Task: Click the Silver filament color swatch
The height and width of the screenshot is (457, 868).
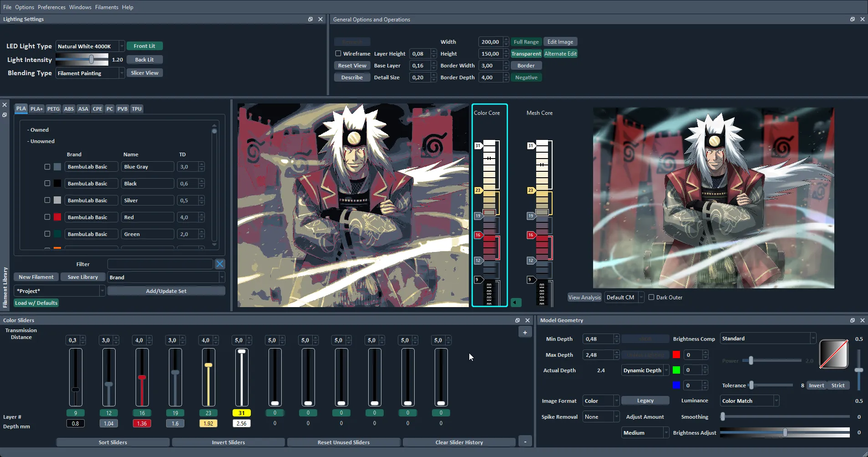Action: click(x=57, y=200)
